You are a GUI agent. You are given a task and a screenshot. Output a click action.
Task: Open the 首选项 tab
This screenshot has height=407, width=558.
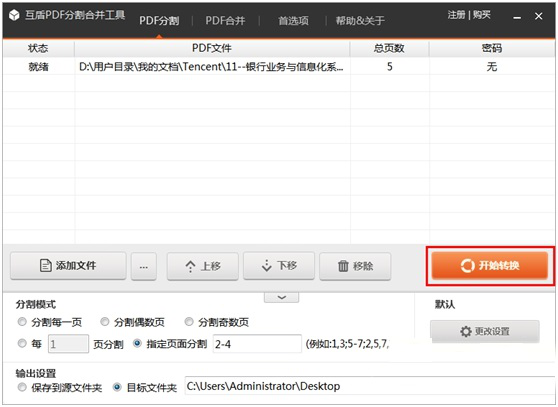click(x=293, y=21)
